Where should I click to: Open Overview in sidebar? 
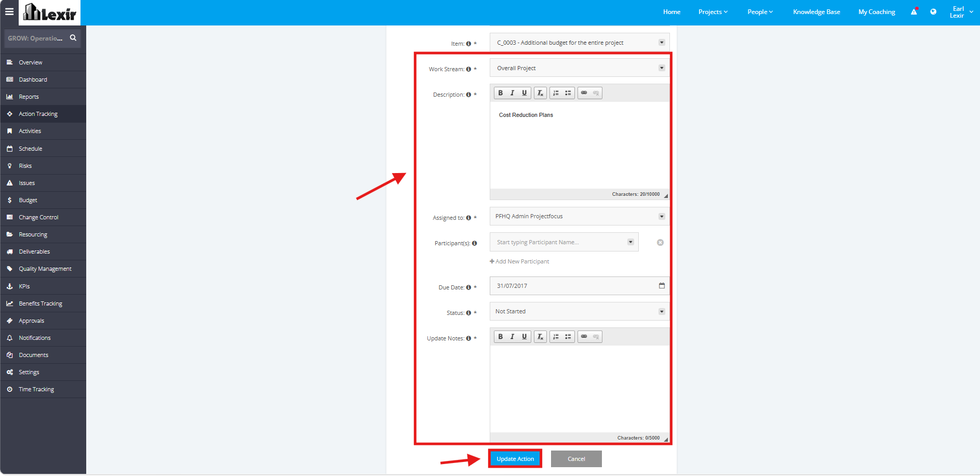pos(43,62)
